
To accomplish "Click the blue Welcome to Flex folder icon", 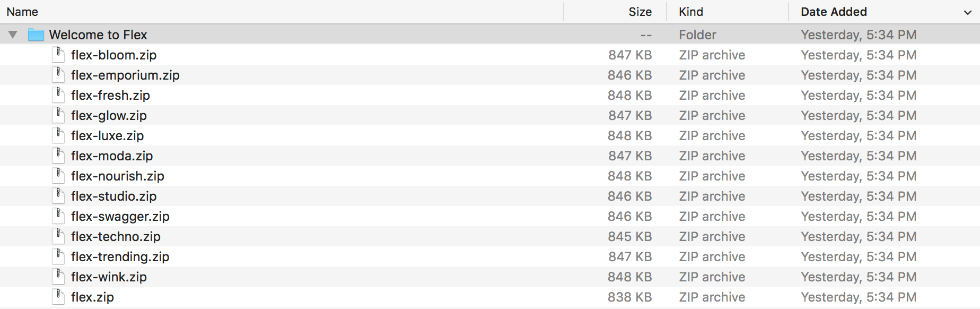I will 35,34.
